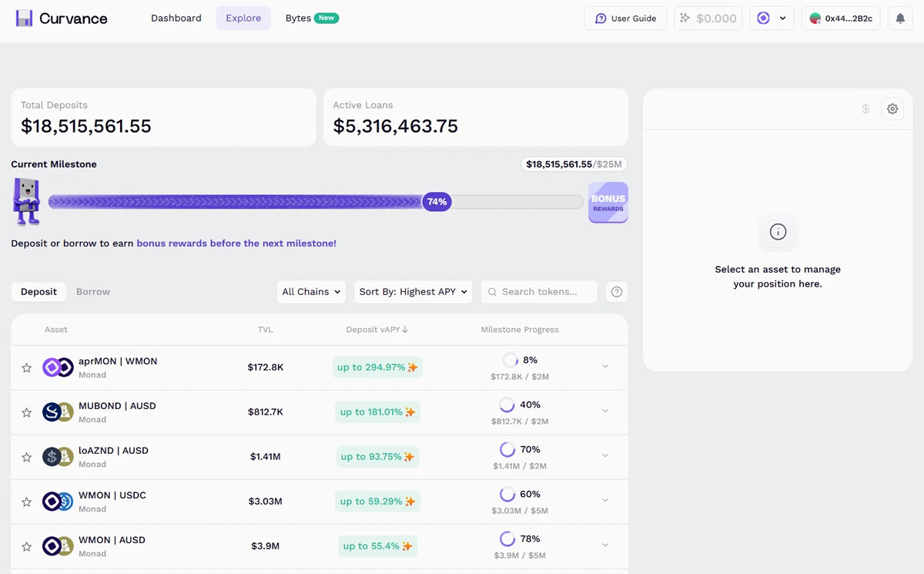Open the User Guide
The width and height of the screenshot is (924, 574).
[625, 18]
